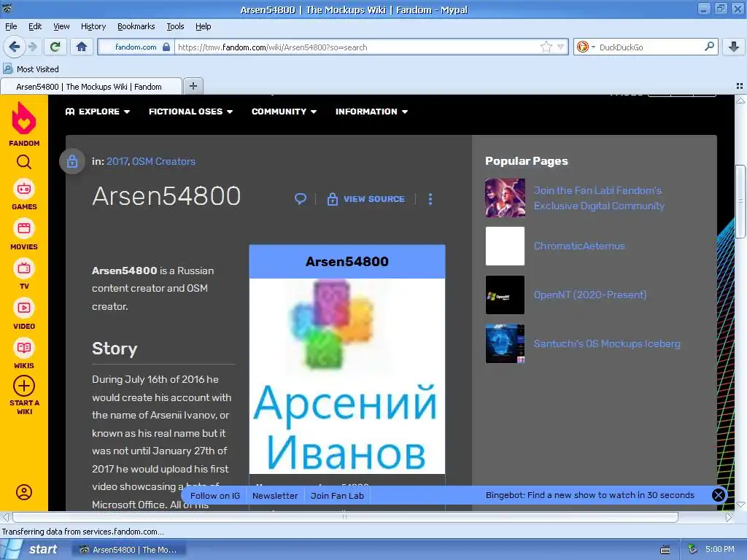The image size is (747, 560).
Task: Click the page protection lock badge
Action: coord(72,161)
